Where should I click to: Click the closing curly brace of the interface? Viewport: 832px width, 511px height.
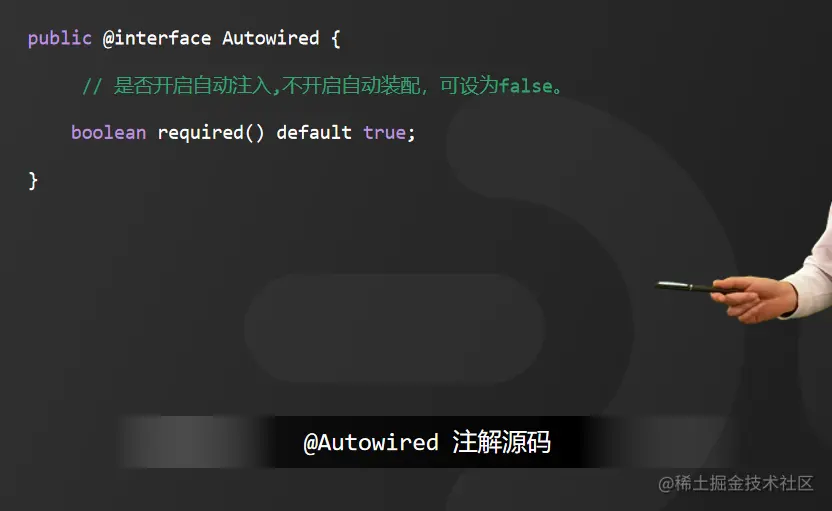click(33, 180)
